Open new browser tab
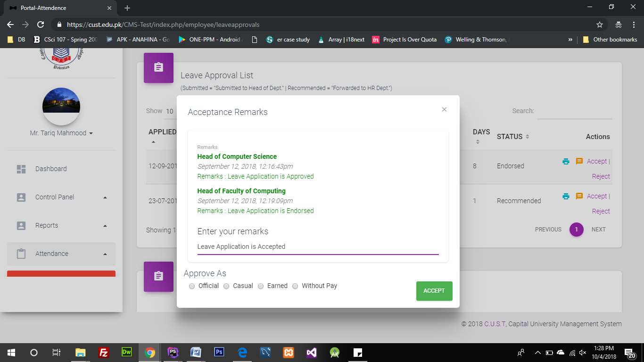 click(x=127, y=8)
